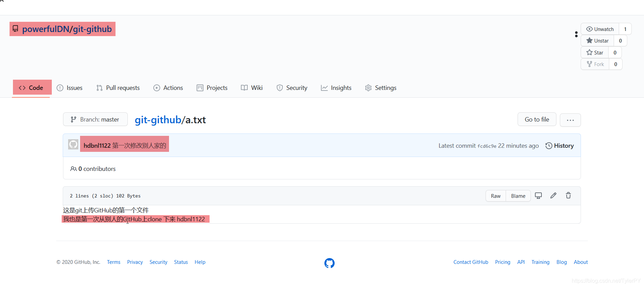This screenshot has height=287, width=644.
Task: Select the second line ending hdbnl1122
Action: [134, 219]
